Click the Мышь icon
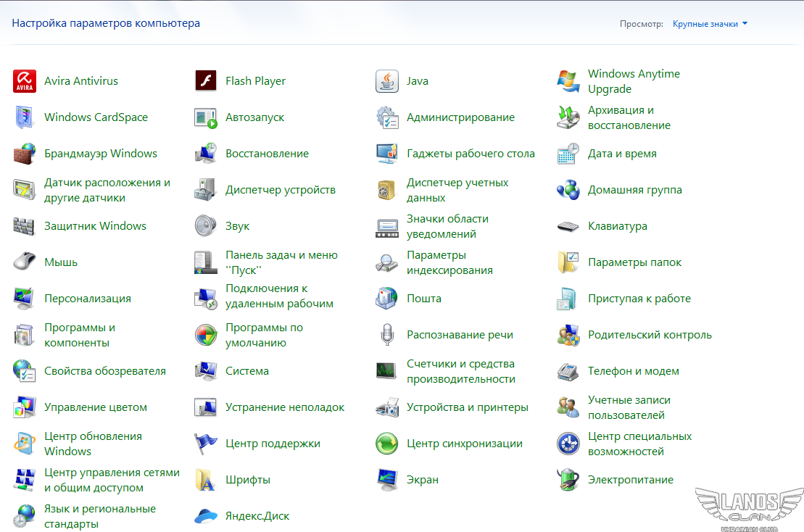Image resolution: width=804 pixels, height=532 pixels. 25,262
